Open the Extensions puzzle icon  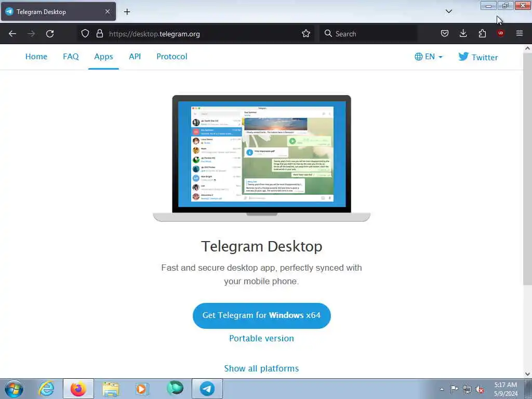coord(482,33)
